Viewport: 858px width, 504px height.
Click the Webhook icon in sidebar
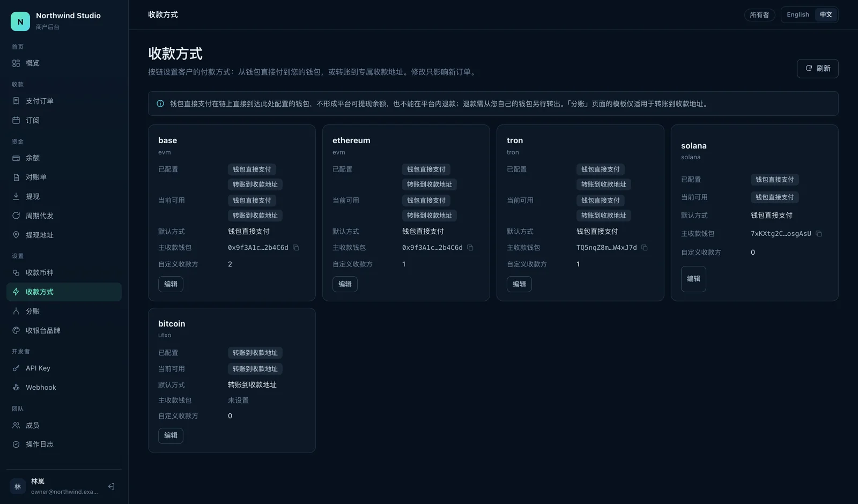point(16,387)
